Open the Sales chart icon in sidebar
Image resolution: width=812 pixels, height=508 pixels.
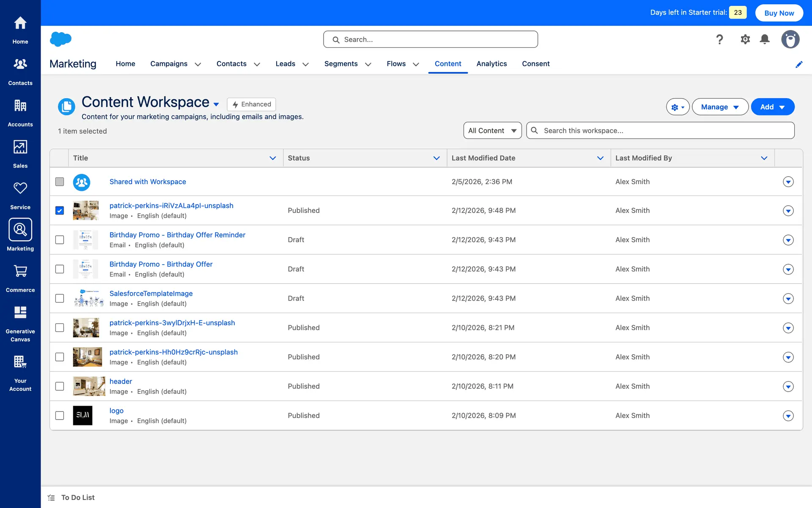tap(20, 147)
